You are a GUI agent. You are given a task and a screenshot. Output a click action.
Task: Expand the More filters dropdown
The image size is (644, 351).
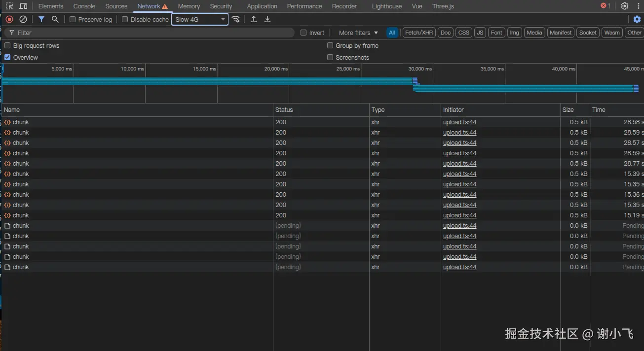click(359, 33)
